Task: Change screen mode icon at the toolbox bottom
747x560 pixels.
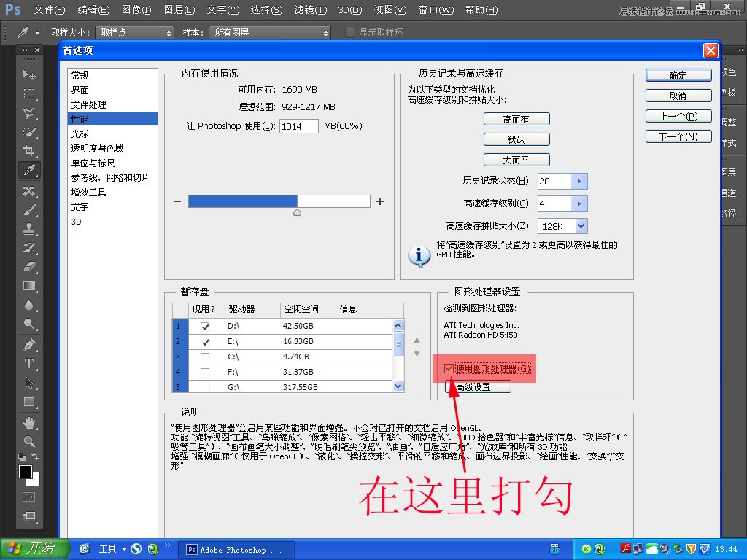Action: 29,517
